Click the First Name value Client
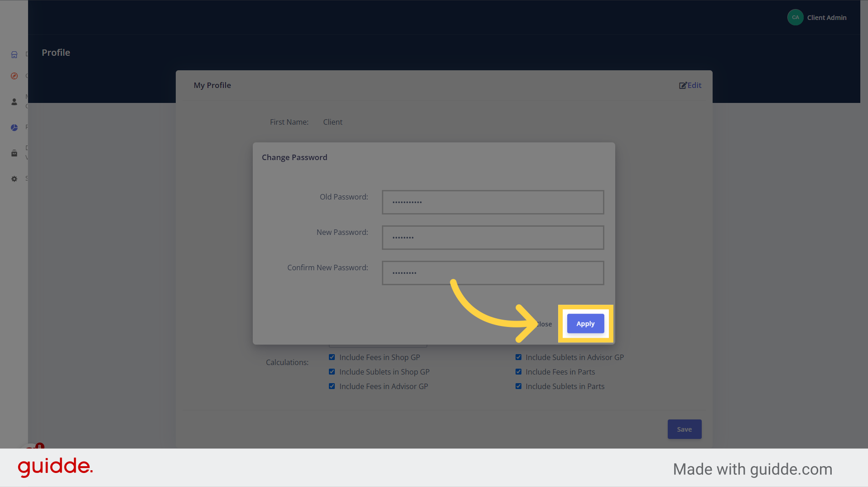This screenshot has height=487, width=868. point(333,122)
